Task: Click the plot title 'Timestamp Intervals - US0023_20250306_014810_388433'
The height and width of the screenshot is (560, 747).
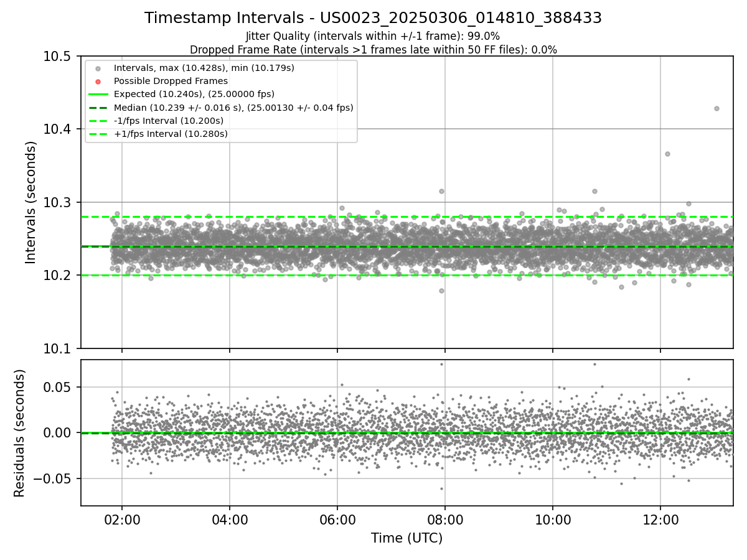Action: [373, 18]
